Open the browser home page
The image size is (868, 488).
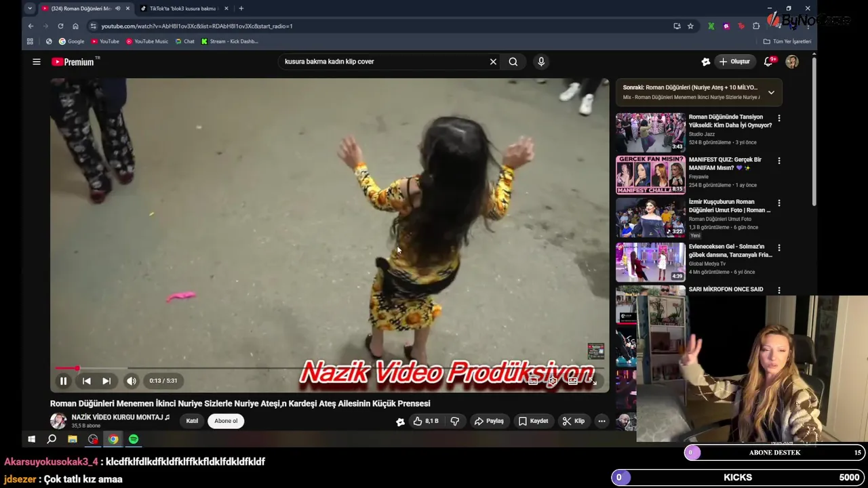pyautogui.click(x=75, y=26)
